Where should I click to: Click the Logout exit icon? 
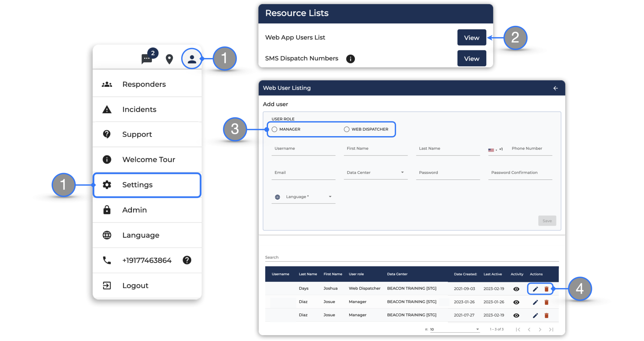(x=107, y=286)
